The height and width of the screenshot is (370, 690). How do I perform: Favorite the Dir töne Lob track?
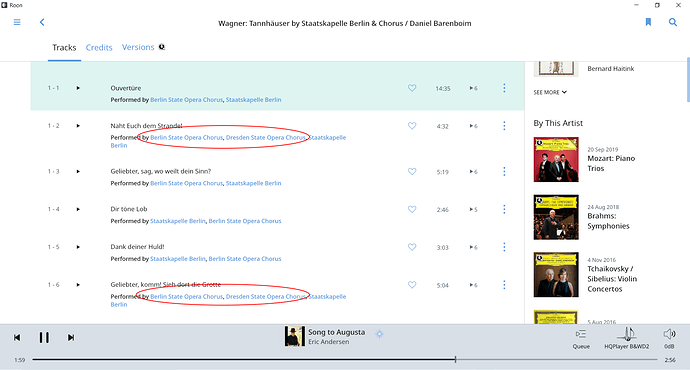(x=412, y=209)
